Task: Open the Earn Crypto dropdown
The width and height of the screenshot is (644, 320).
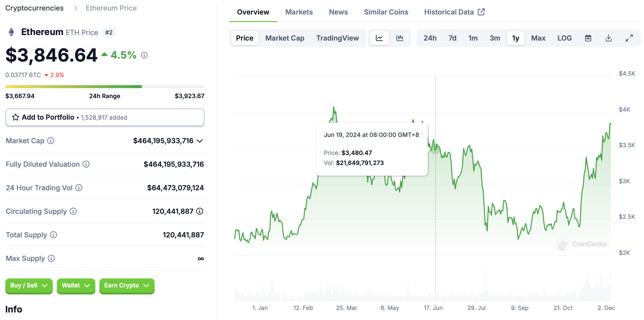Action: (127, 285)
